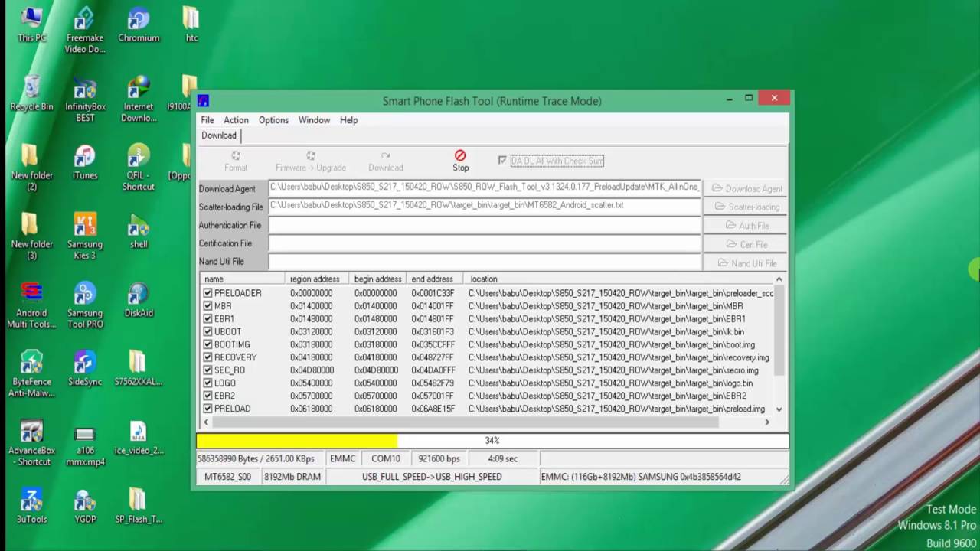Uncheck the RECOVERY partition checkbox

tap(207, 357)
